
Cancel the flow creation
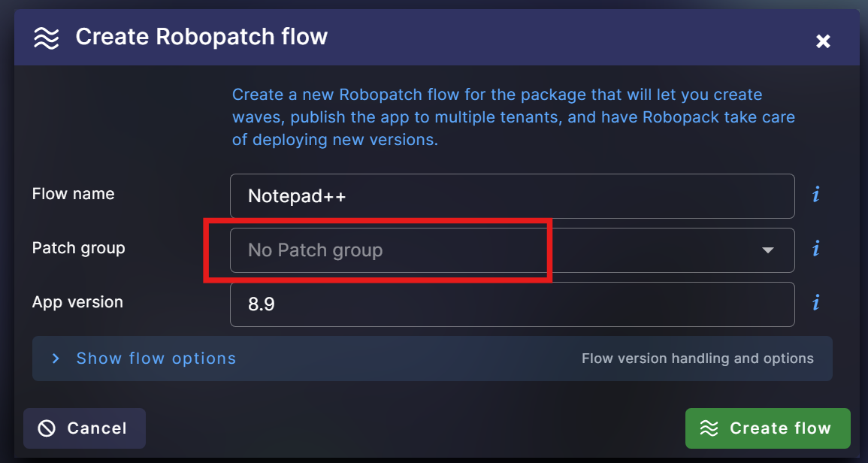[84, 428]
